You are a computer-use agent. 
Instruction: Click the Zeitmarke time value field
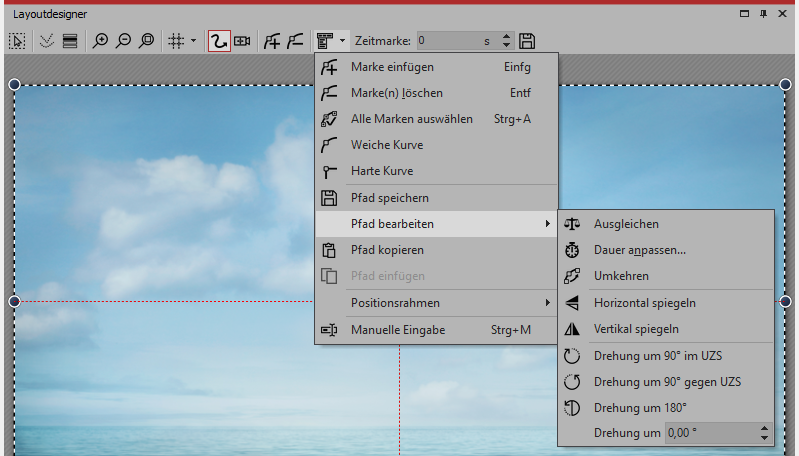(x=448, y=41)
